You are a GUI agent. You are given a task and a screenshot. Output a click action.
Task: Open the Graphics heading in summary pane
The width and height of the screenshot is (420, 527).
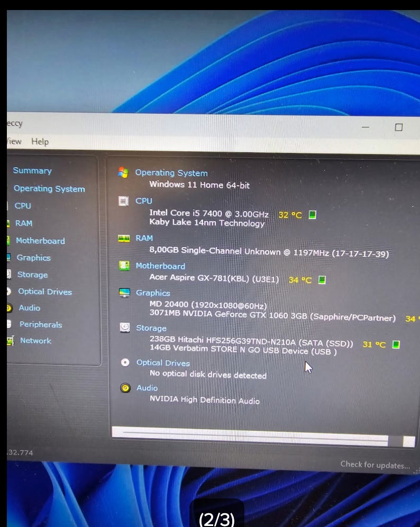pos(153,293)
